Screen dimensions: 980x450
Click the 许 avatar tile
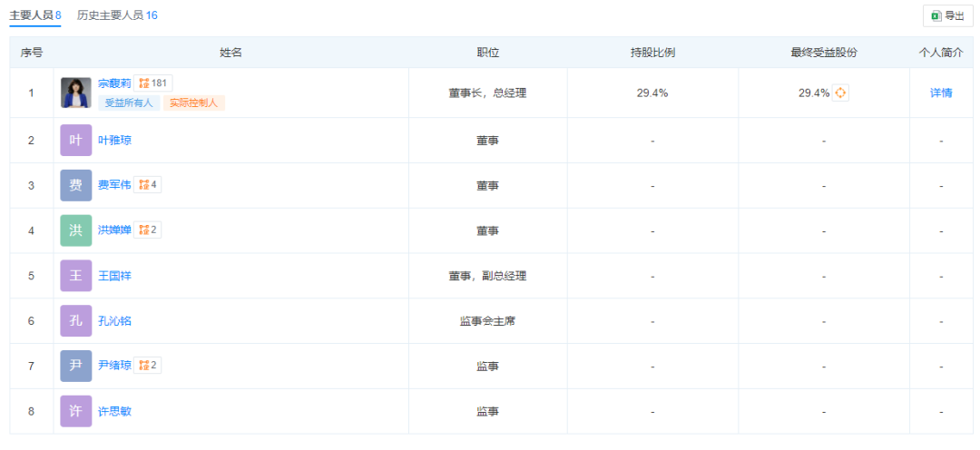click(76, 411)
